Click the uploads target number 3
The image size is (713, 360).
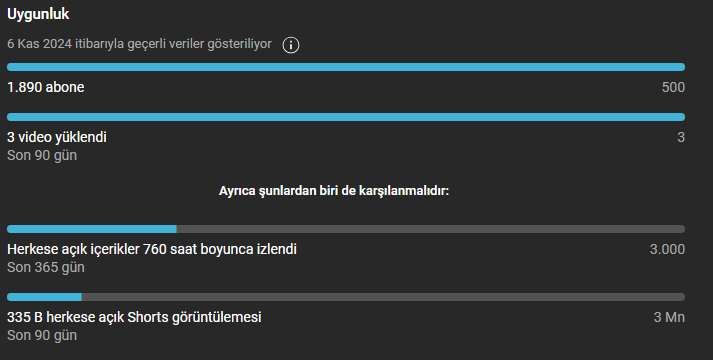(681, 137)
